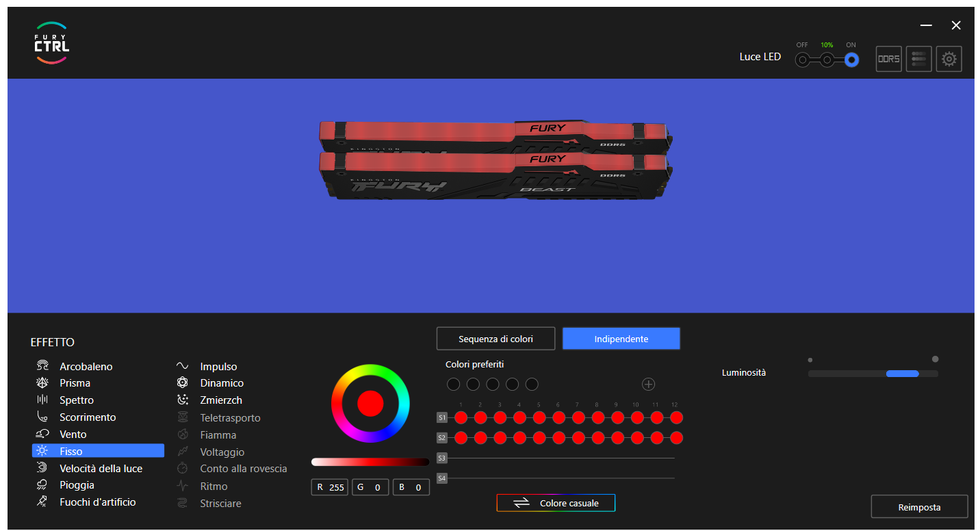Click the bottom RAM module preview

(498, 175)
